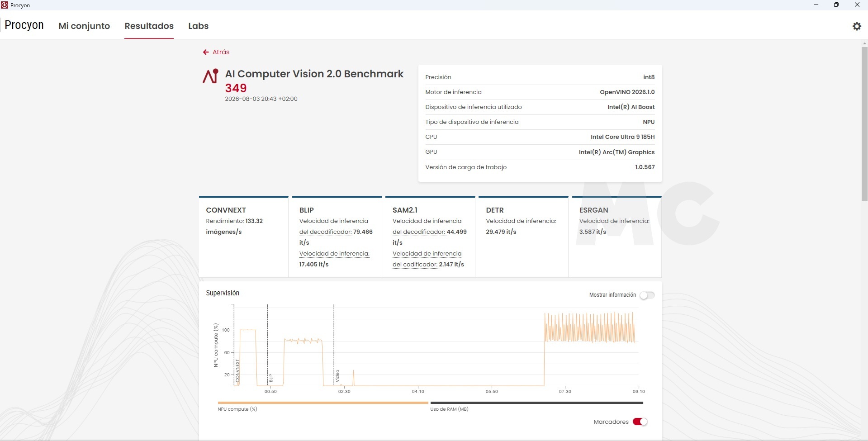Select the Resultados tab
This screenshot has height=441, width=868.
click(x=149, y=26)
